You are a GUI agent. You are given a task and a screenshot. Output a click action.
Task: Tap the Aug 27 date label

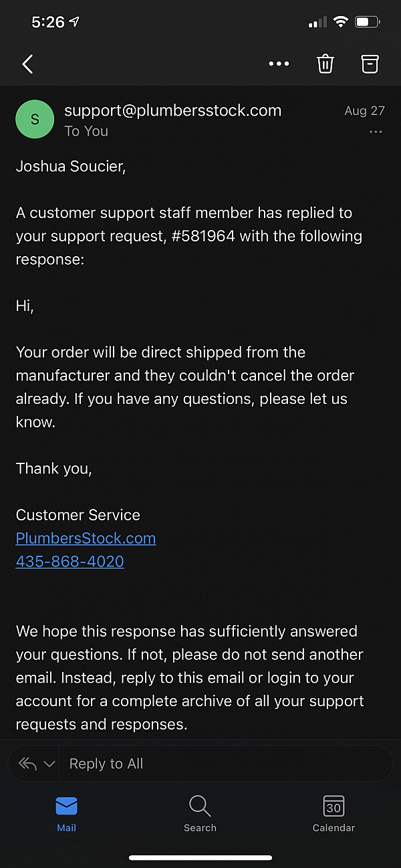(x=364, y=111)
